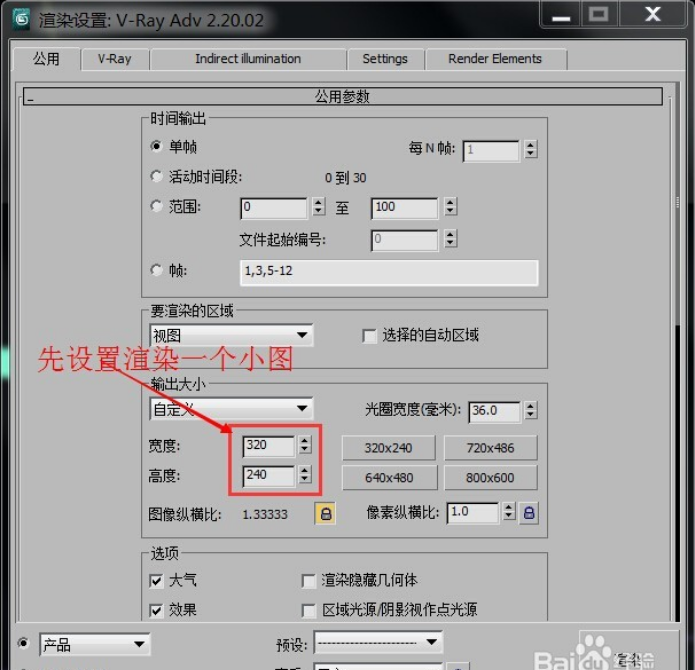Open the 视图 render area dropdown
Viewport: 695px width, 670px height.
[x=231, y=335]
